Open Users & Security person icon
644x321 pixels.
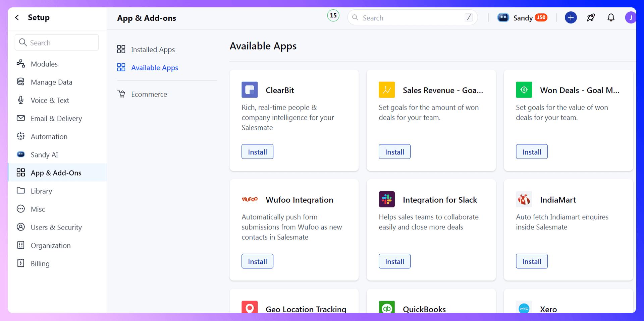(21, 227)
